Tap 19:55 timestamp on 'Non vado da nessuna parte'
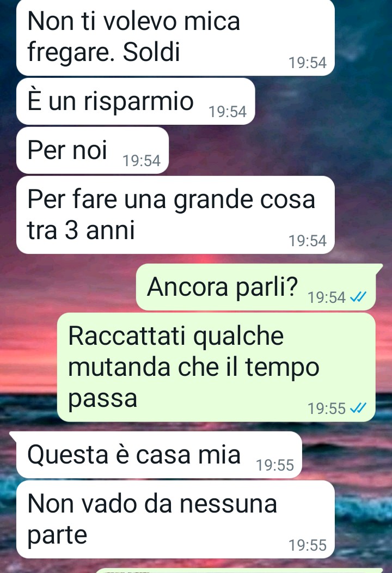 [308, 545]
